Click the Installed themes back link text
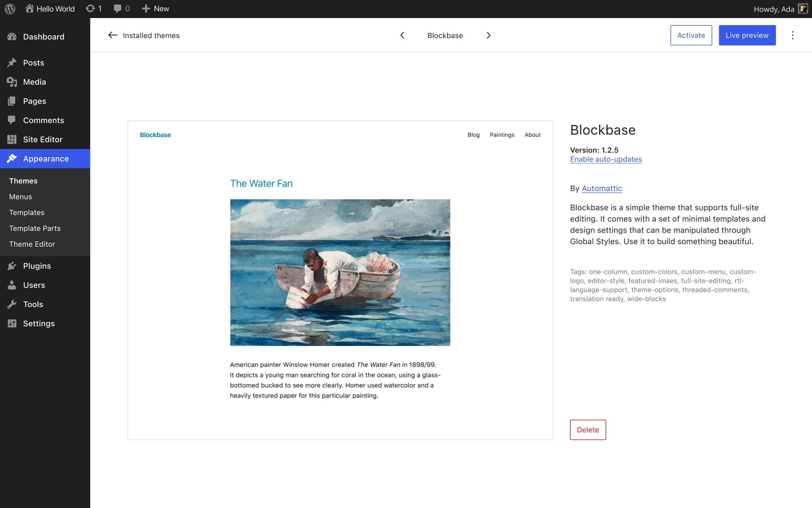The image size is (812, 508). point(151,35)
